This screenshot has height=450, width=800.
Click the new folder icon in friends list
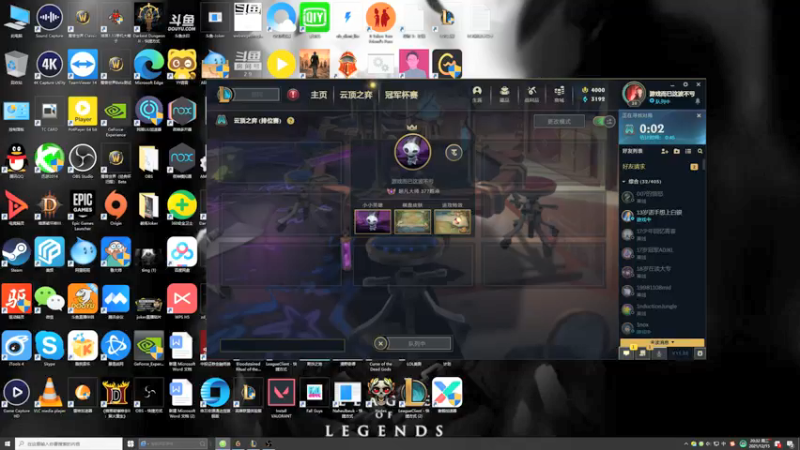[677, 152]
